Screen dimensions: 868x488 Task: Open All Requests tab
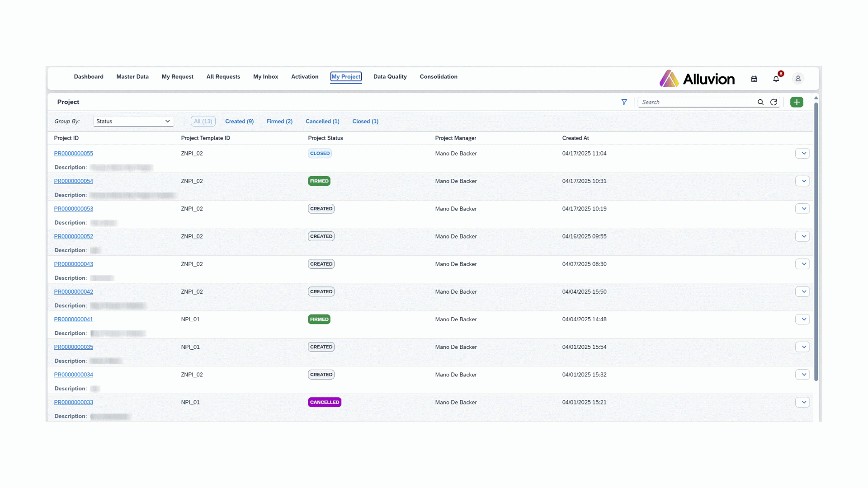click(x=223, y=77)
